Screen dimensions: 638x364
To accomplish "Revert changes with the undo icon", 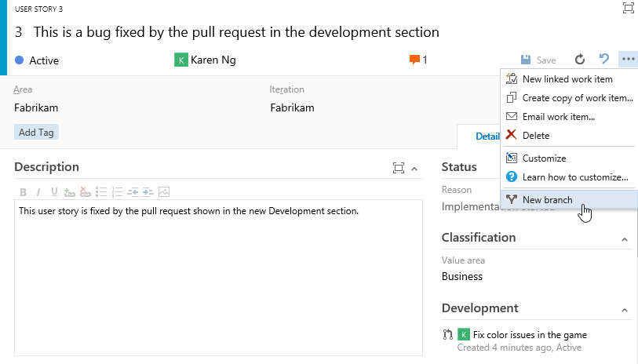I will [x=604, y=60].
